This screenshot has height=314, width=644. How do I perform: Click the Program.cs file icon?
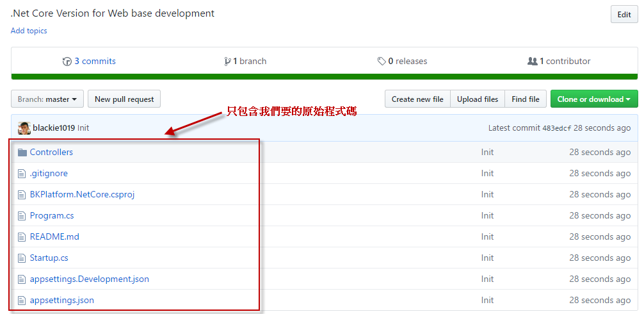(22, 216)
